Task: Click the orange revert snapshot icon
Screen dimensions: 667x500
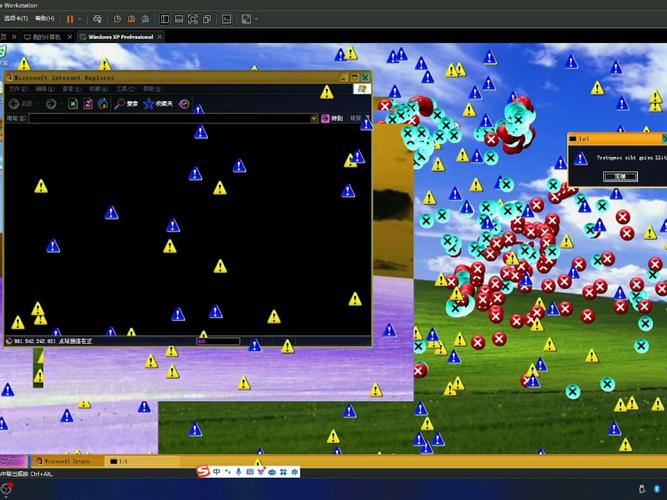Action: tap(131, 19)
